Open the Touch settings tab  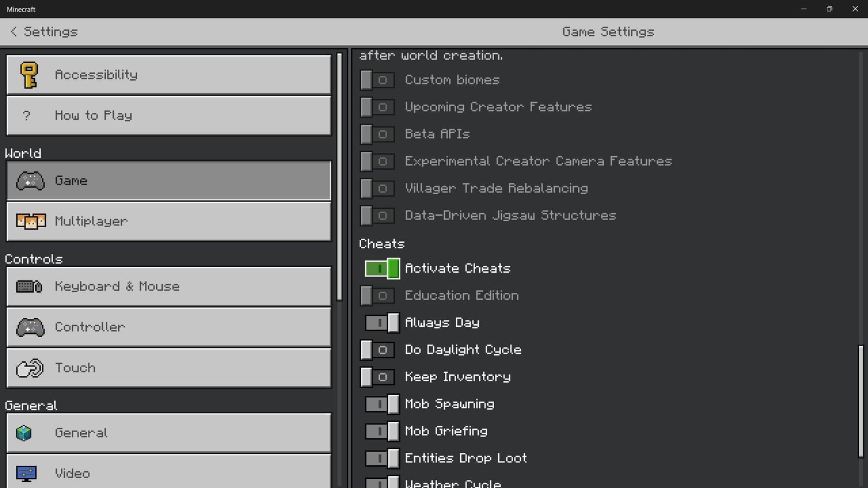pyautogui.click(x=169, y=368)
